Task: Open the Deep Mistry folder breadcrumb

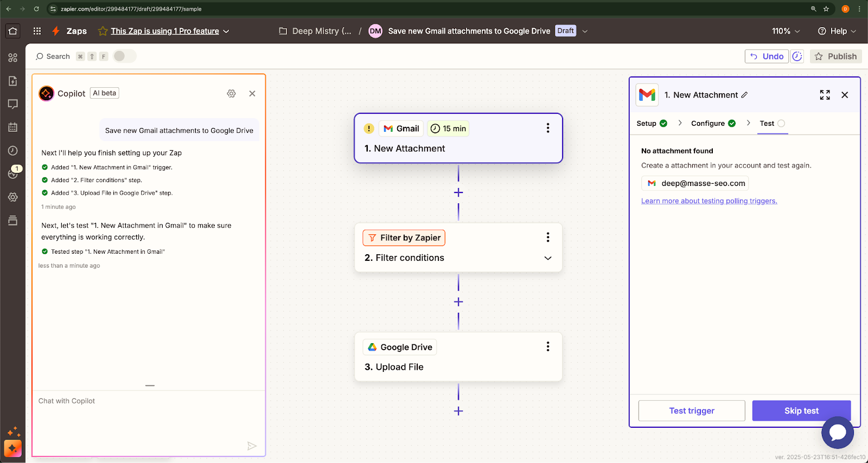Action: point(315,31)
